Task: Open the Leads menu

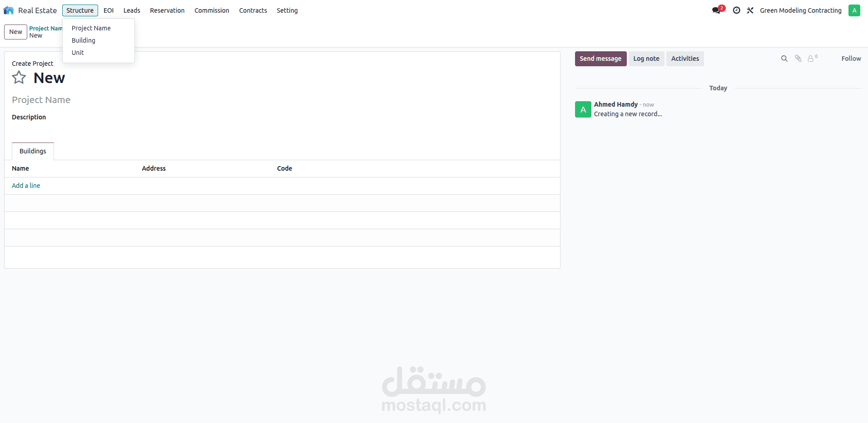Action: 132,10
